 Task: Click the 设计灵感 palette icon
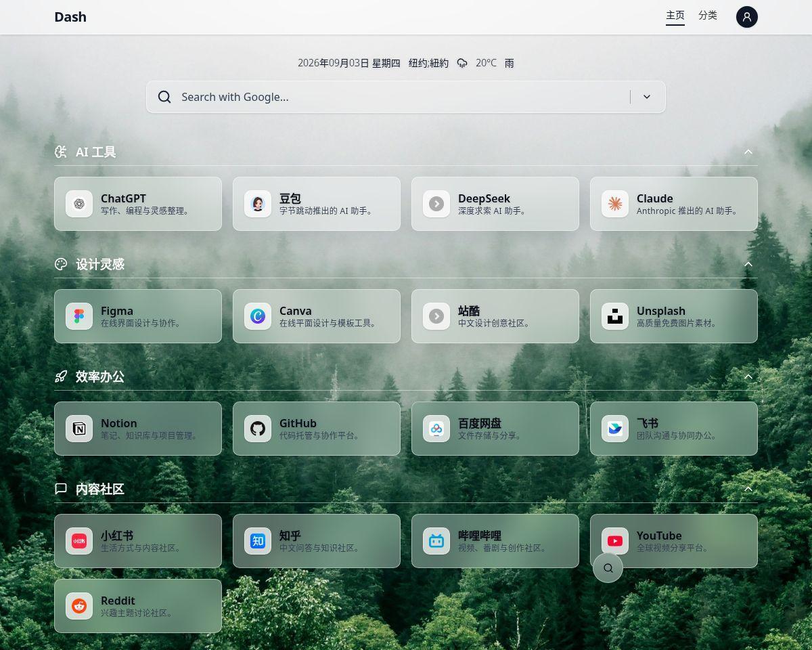click(x=61, y=264)
